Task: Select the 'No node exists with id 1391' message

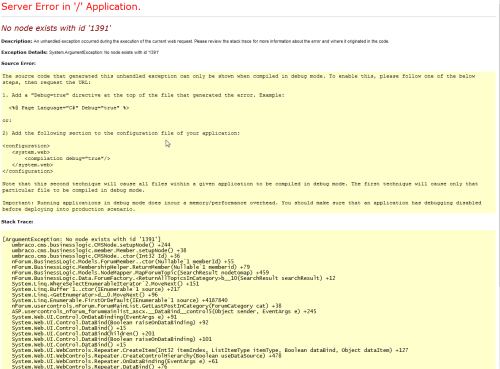Action: 56,28
